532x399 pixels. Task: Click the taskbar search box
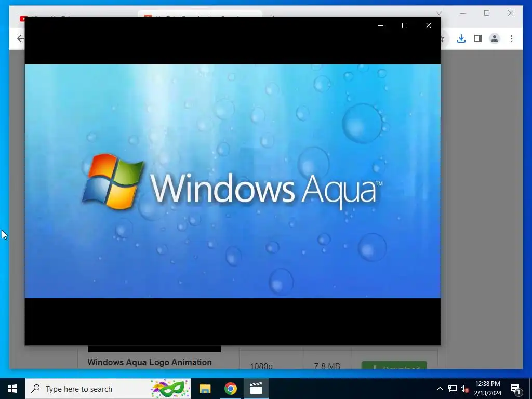coord(108,389)
